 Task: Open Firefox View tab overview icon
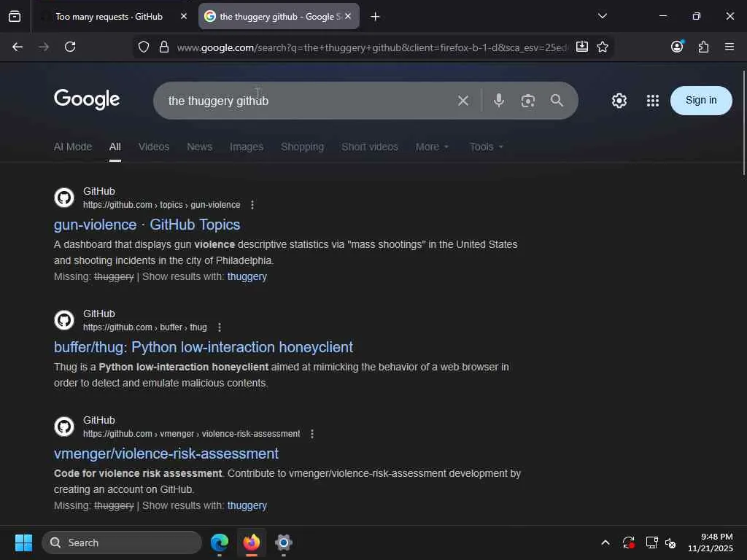pyautogui.click(x=15, y=17)
